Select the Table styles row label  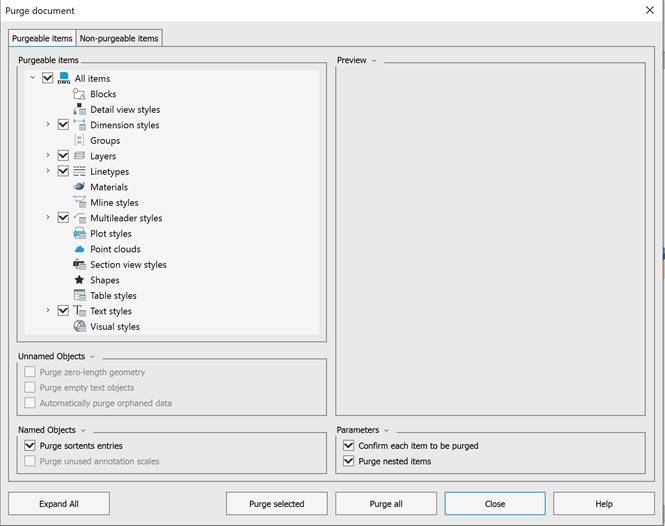[113, 295]
